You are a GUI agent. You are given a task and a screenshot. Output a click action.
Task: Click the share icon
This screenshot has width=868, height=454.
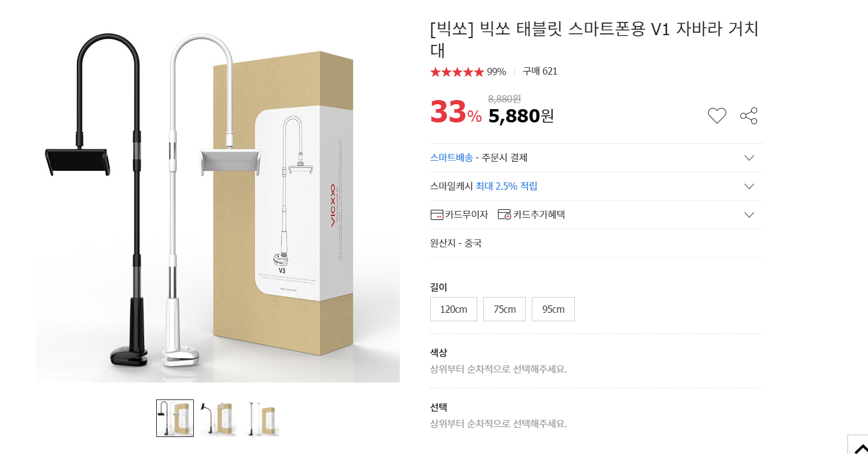749,116
